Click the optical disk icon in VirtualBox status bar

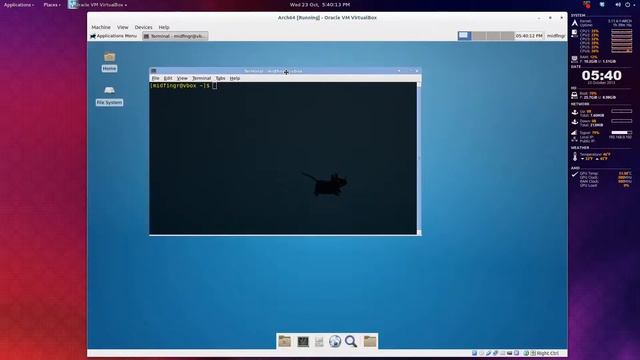pos(481,353)
